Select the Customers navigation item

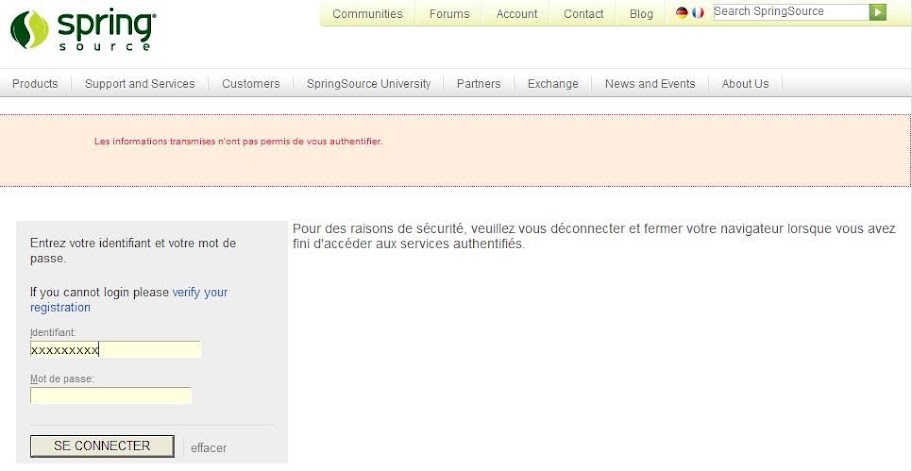pos(251,84)
